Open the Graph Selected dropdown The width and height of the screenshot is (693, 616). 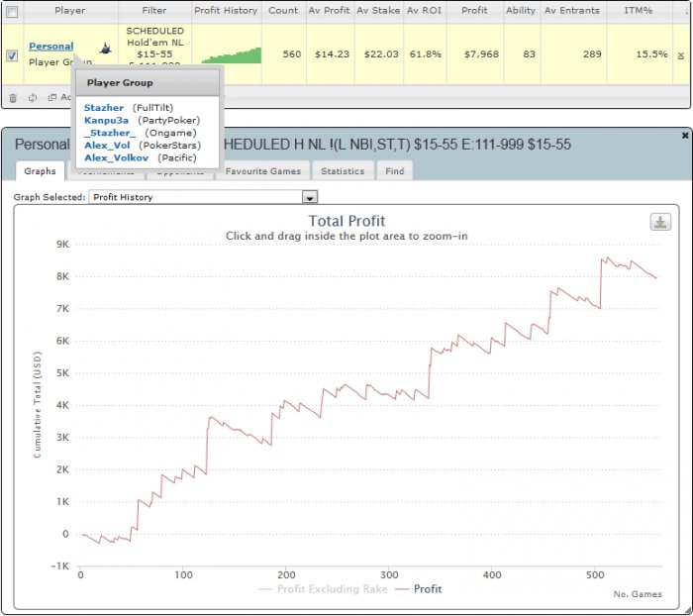(x=309, y=197)
